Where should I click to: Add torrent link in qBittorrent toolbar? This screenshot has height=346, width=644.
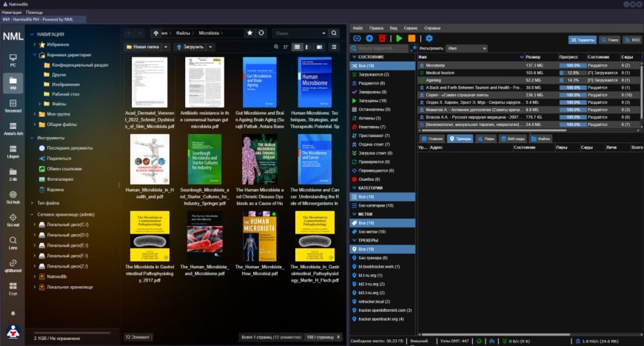click(x=357, y=39)
